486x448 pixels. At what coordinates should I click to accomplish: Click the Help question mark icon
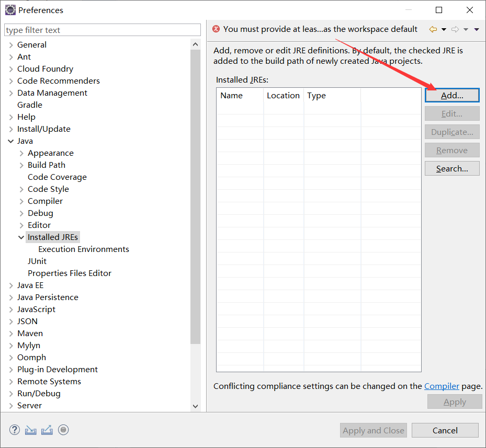(x=15, y=430)
